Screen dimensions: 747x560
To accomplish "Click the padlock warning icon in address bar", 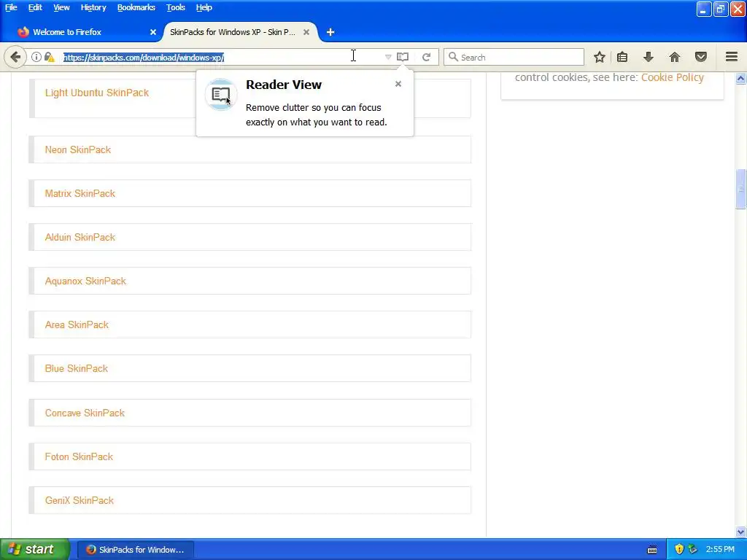I will coord(49,57).
